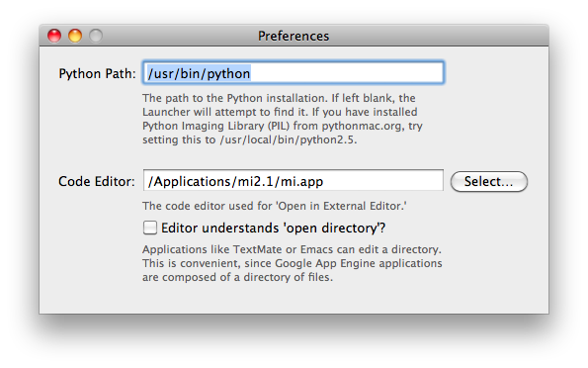Focus the Python Path text field
This screenshot has height=368, width=588.
click(x=294, y=72)
